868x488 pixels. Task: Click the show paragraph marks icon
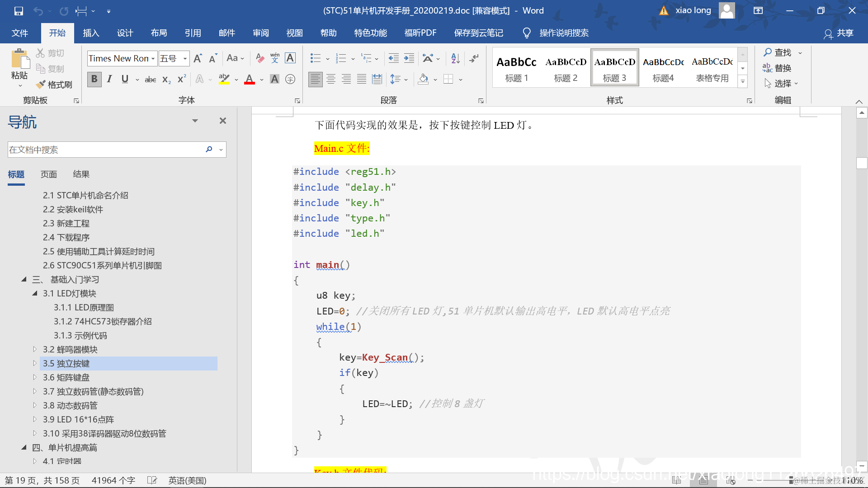[x=474, y=58]
